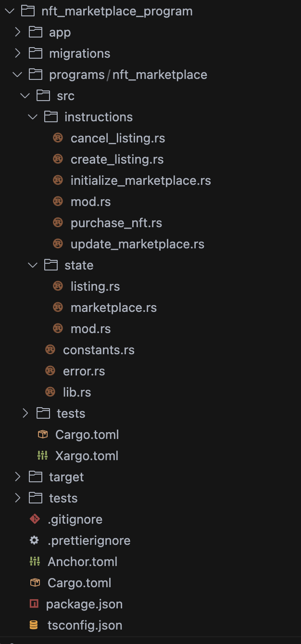Viewport: 301px width, 644px height.
Task: Click the gear icon beside .prettierignore
Action: tap(34, 540)
